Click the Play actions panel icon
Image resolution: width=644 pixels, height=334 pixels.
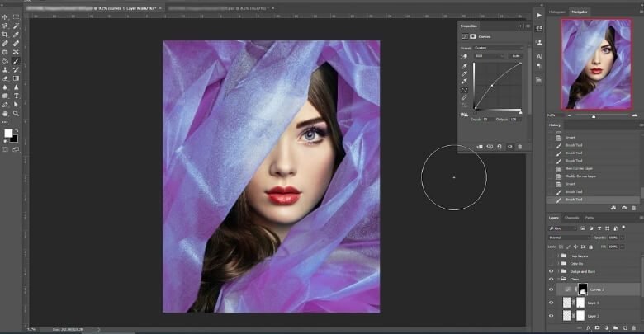539,16
